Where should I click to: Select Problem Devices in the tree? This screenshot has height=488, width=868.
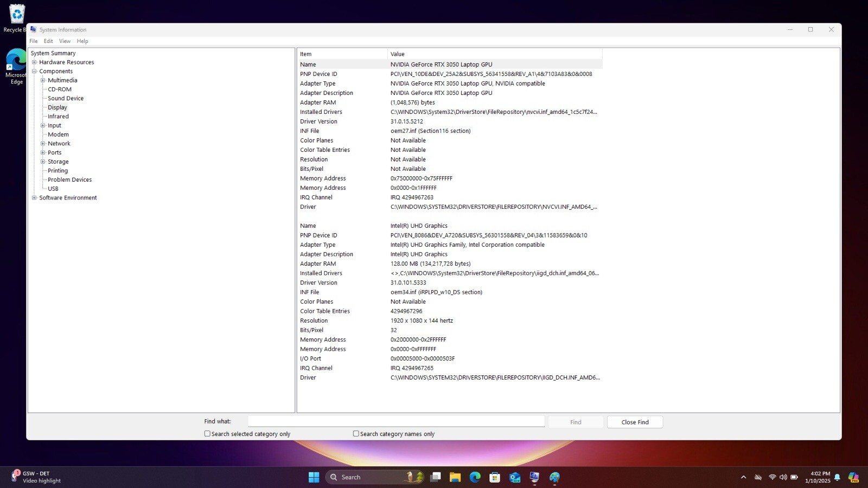69,179
